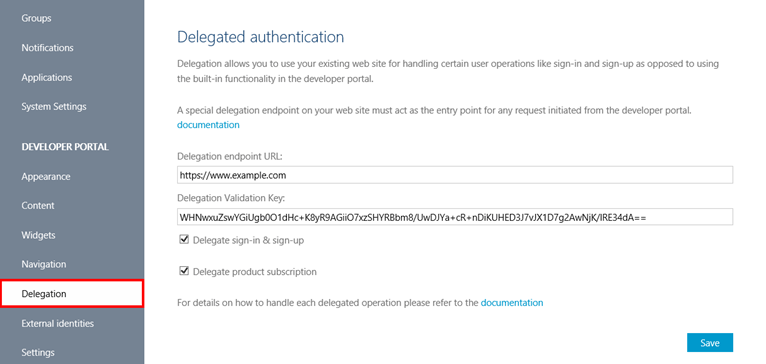Click the Delegation endpoint URL field
Viewport: 766px width, 364px height.
pos(455,175)
